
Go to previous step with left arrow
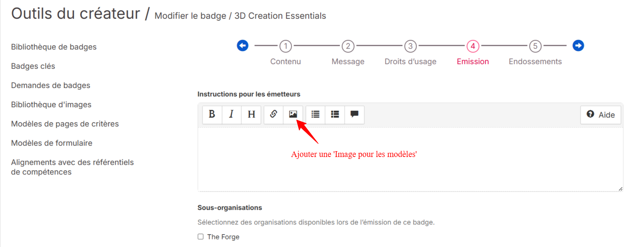tap(242, 46)
